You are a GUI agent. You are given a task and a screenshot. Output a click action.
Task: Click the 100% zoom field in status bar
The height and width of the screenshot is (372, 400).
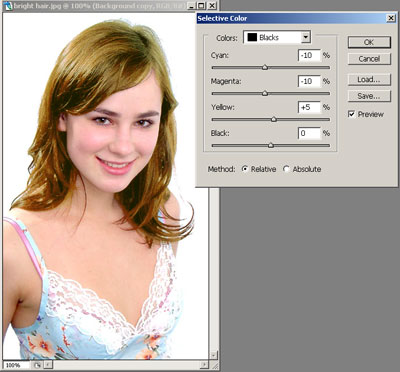pos(17,365)
